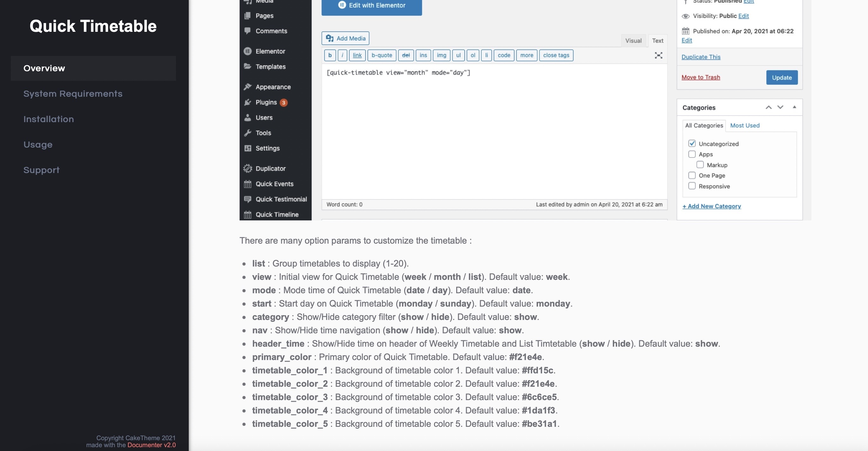Click the Plugins plug icon
Image resolution: width=868 pixels, height=451 pixels.
point(248,102)
